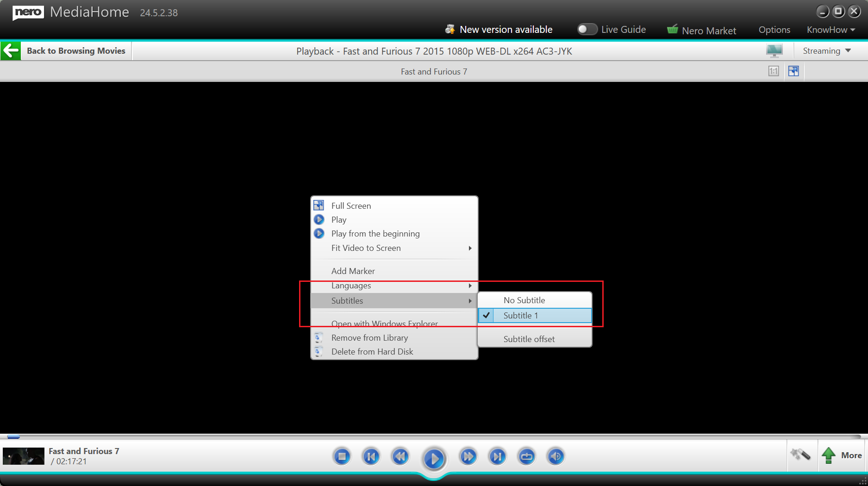Open the Subtitles submenu entry

394,301
